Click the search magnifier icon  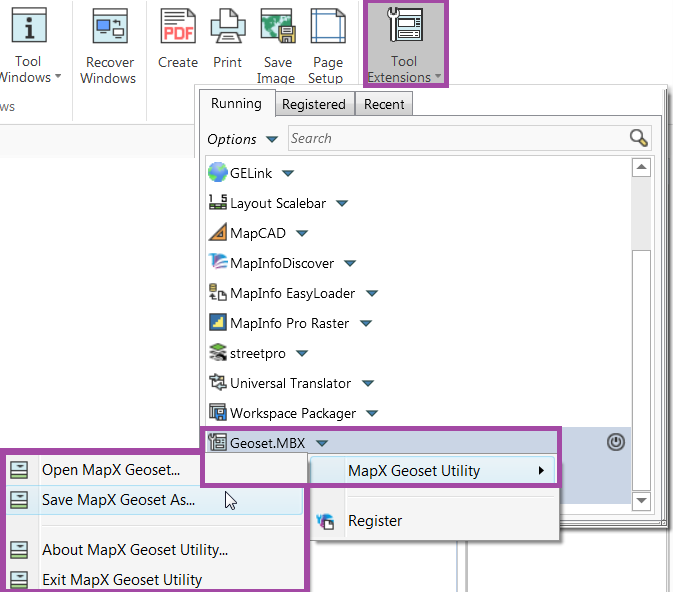click(x=639, y=138)
